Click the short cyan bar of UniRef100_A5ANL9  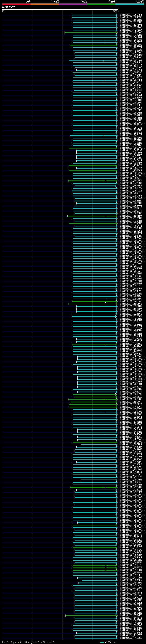tap(99, 580)
